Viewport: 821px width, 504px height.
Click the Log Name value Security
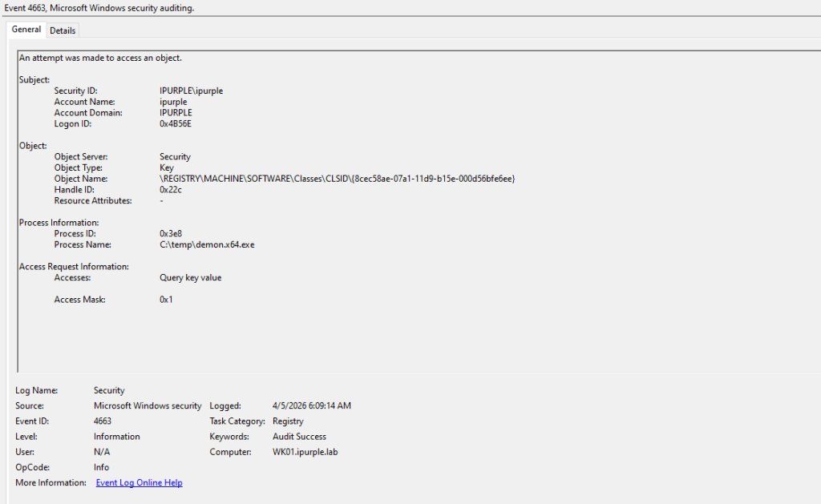[109, 390]
